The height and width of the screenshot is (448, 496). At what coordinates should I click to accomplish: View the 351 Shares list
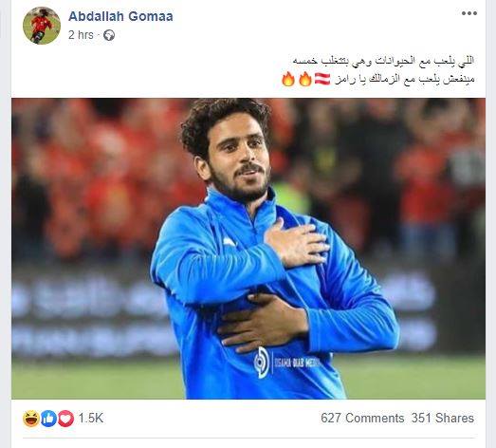443,419
